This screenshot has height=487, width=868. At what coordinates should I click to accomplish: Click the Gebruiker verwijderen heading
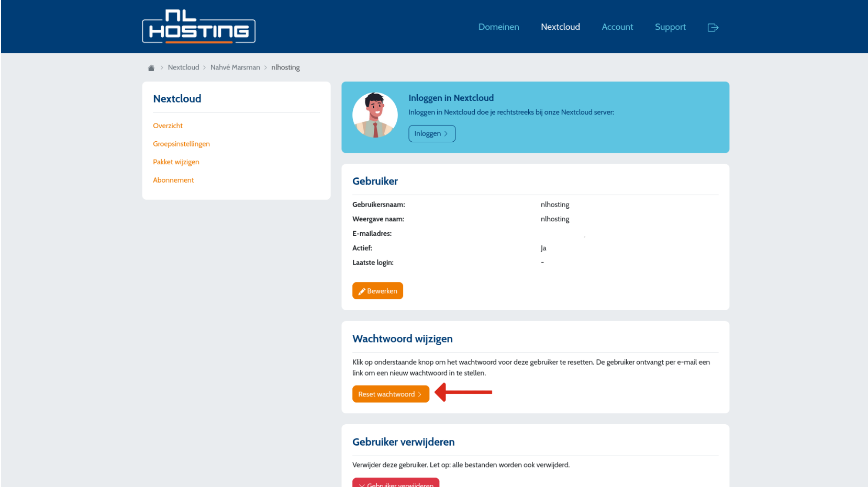(x=403, y=442)
